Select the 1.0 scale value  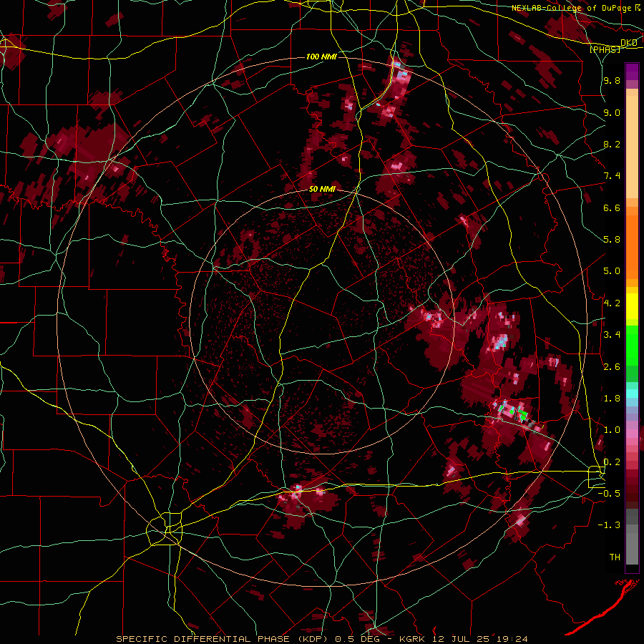click(612, 430)
